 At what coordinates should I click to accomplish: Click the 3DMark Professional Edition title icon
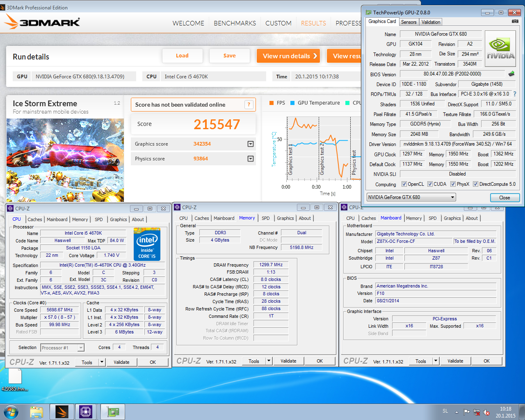point(3,7)
